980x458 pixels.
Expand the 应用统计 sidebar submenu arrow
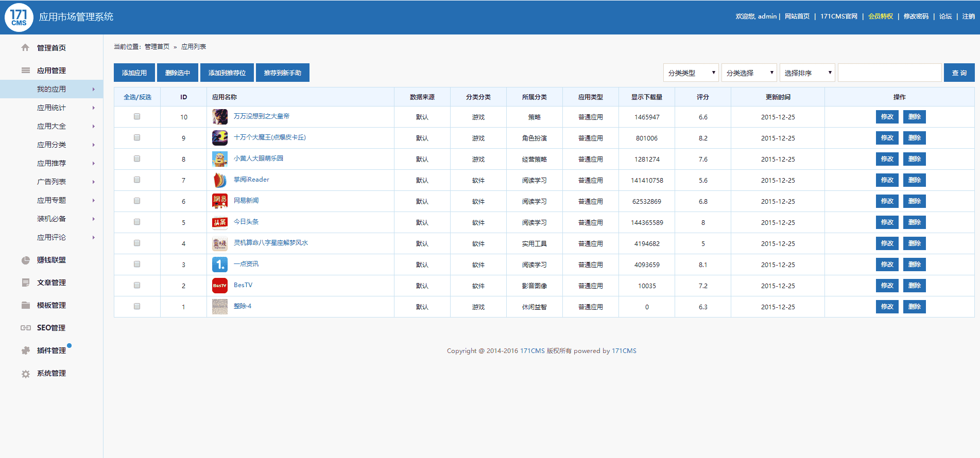point(93,108)
